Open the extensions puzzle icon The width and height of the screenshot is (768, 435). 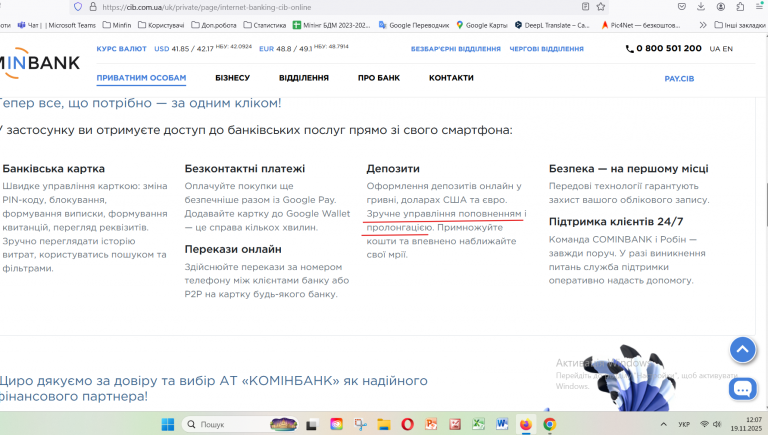click(740, 6)
